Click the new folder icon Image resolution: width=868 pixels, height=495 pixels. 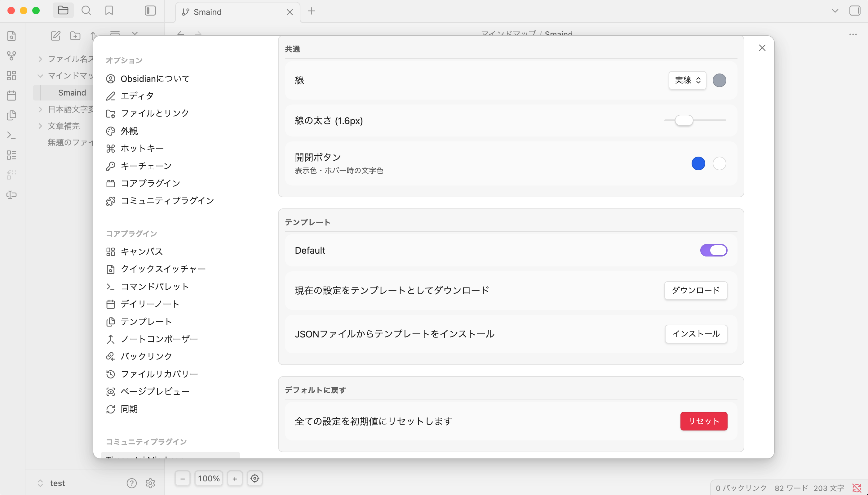(x=75, y=35)
